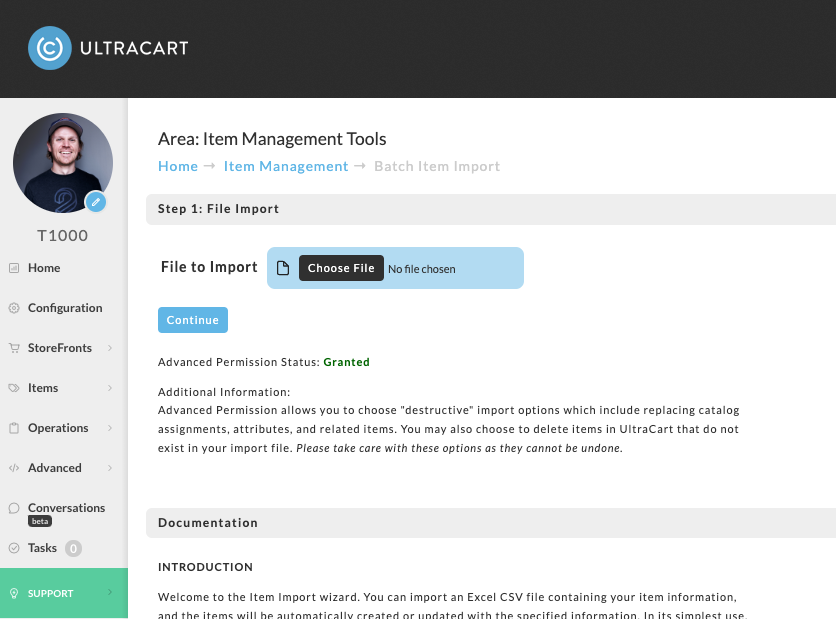The image size is (836, 619).
Task: Click the Items tag icon
Action: 14,388
